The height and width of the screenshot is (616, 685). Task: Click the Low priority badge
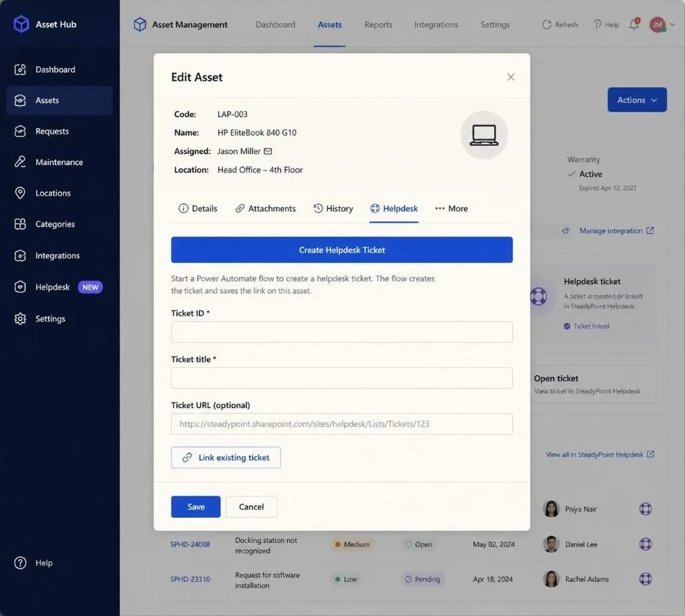click(346, 579)
